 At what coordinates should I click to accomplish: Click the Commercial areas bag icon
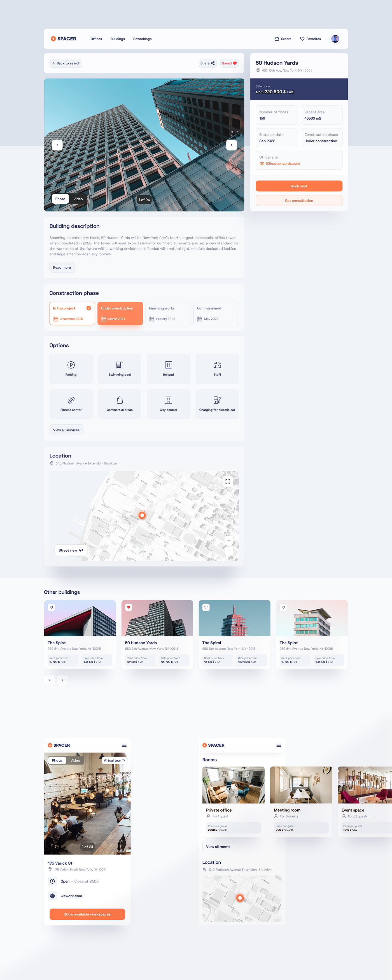(x=120, y=400)
